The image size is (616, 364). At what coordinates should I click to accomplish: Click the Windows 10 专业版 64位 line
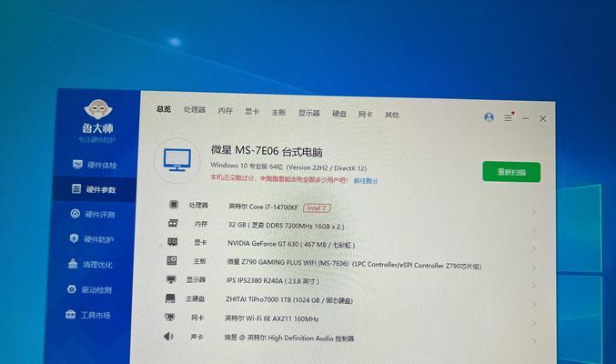pos(288,167)
